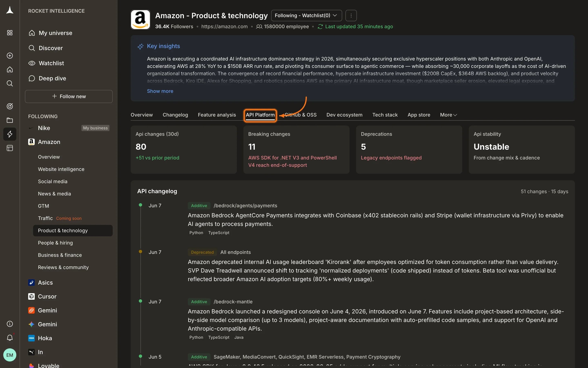Click the Deprecations card
Image resolution: width=588 pixels, height=368 pixels.
[x=409, y=149]
